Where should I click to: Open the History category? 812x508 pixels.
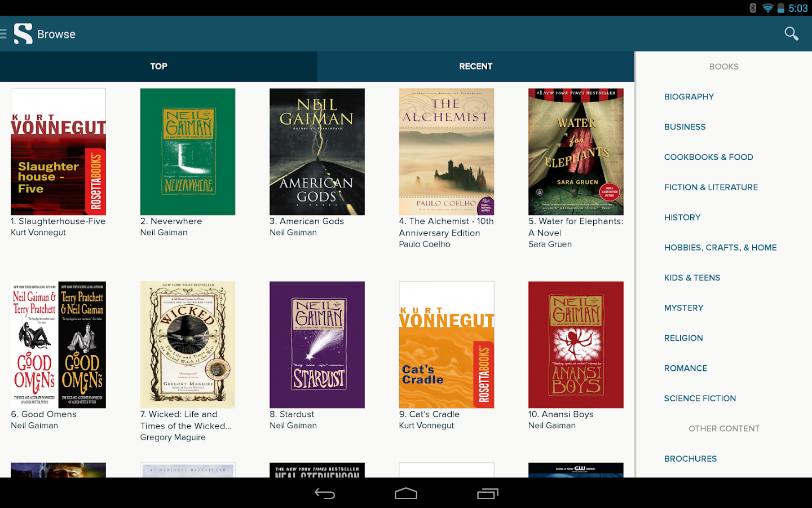pyautogui.click(x=682, y=218)
